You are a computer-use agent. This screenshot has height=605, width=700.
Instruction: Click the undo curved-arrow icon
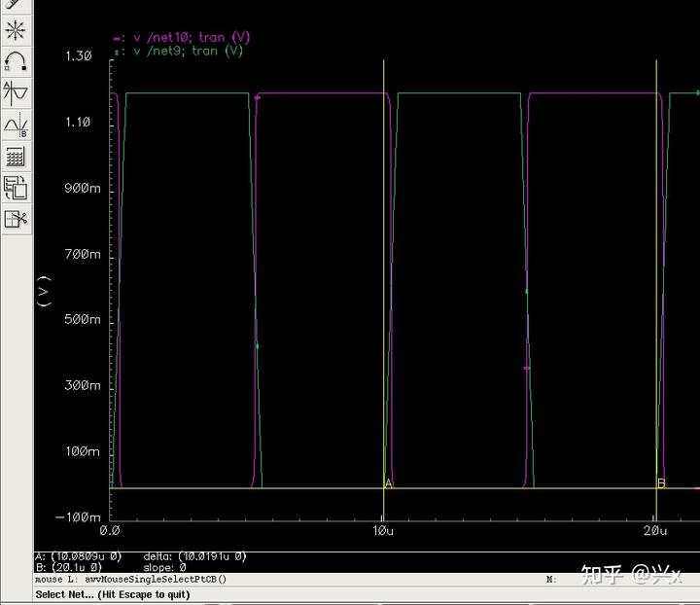pyautogui.click(x=16, y=61)
